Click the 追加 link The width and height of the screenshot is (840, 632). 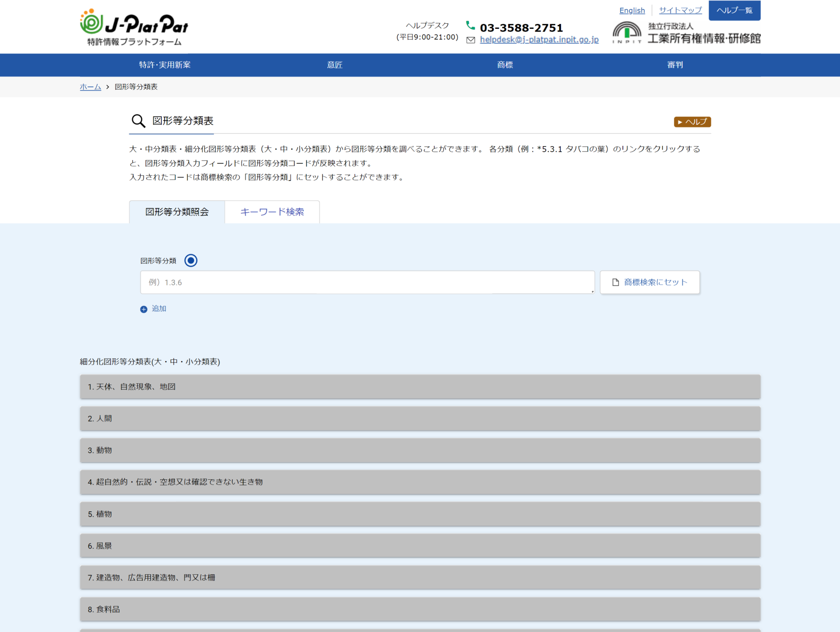pos(159,309)
